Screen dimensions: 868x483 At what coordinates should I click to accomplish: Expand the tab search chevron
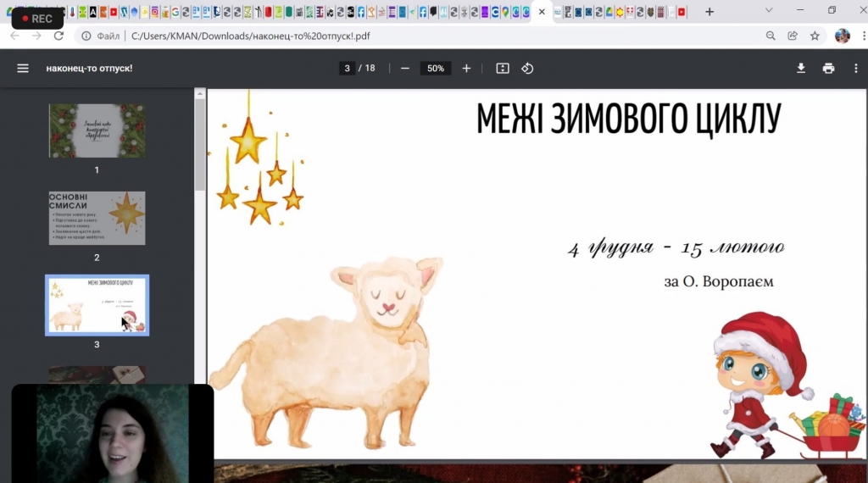tap(769, 11)
